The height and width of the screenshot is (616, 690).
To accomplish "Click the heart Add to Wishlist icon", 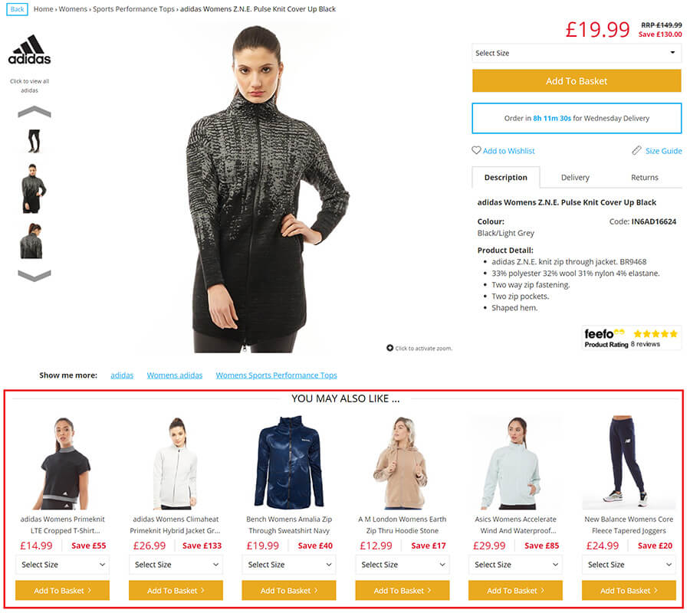I will click(476, 150).
